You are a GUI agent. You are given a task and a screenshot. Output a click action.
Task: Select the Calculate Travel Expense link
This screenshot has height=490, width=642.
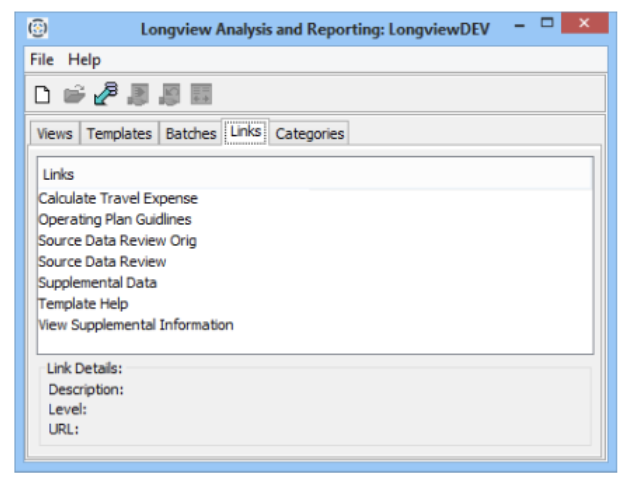pyautogui.click(x=118, y=198)
